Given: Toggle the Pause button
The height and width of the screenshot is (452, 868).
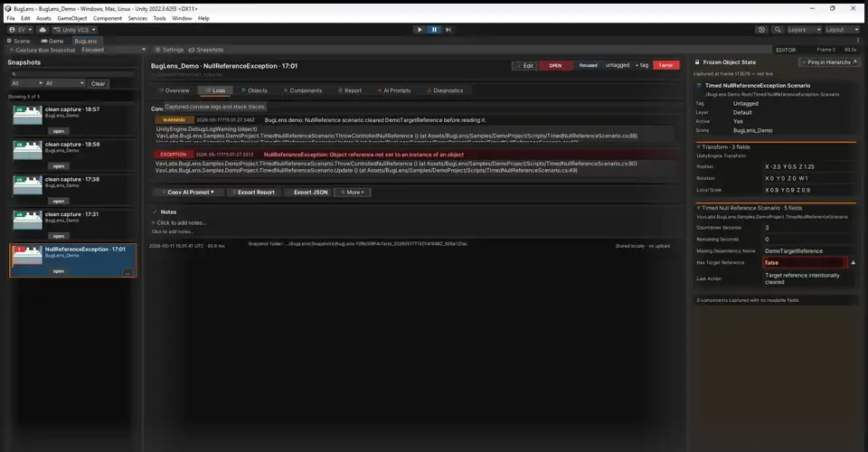Looking at the screenshot, I should click(x=434, y=29).
